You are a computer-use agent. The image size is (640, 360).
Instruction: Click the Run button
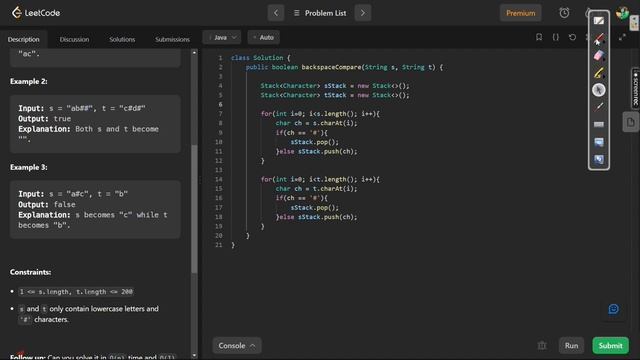571,346
